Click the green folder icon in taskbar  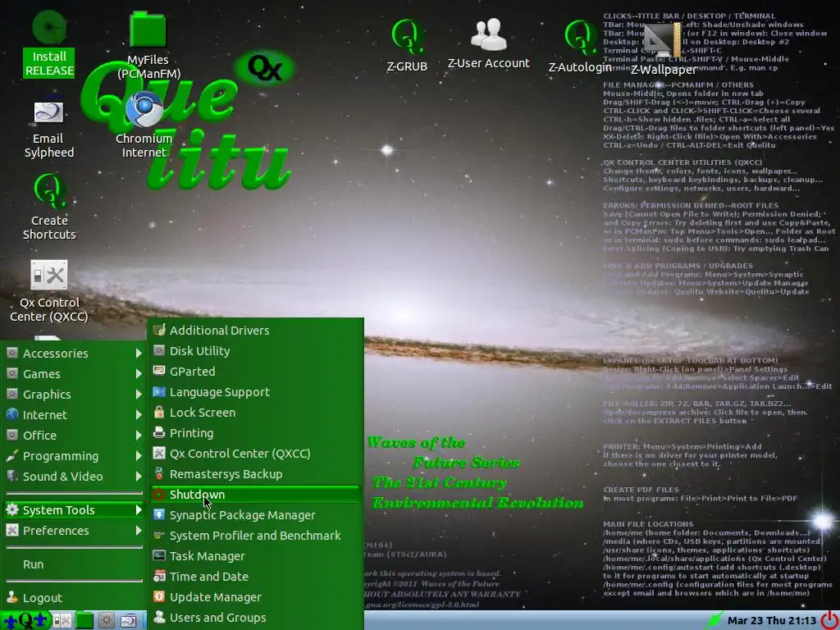point(84,621)
